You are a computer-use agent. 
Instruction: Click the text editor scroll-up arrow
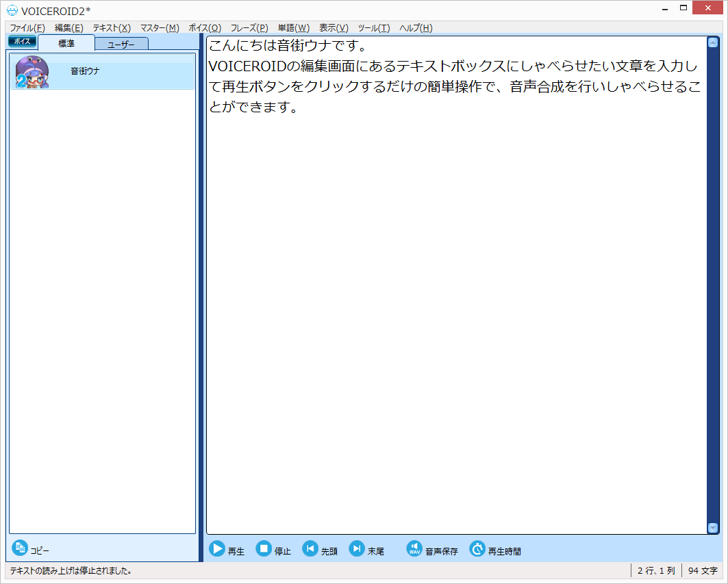tap(713, 42)
